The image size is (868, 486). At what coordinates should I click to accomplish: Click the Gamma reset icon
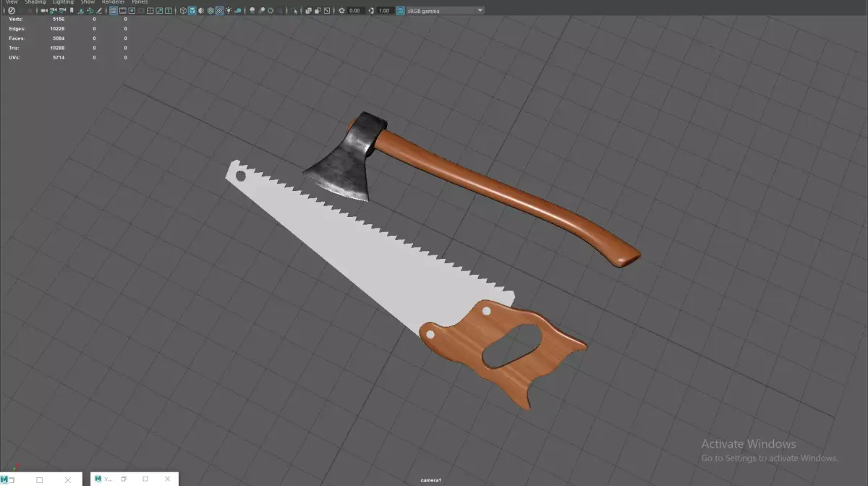[371, 11]
